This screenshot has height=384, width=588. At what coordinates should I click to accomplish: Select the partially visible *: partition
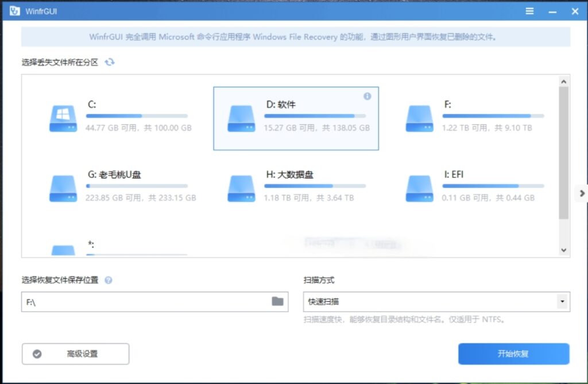click(63, 250)
